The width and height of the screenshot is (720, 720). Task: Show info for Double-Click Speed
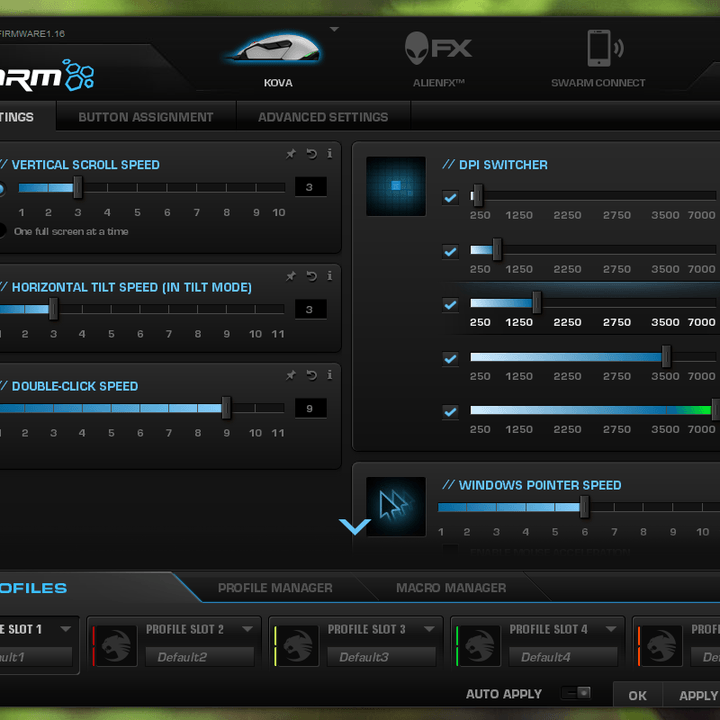330,375
